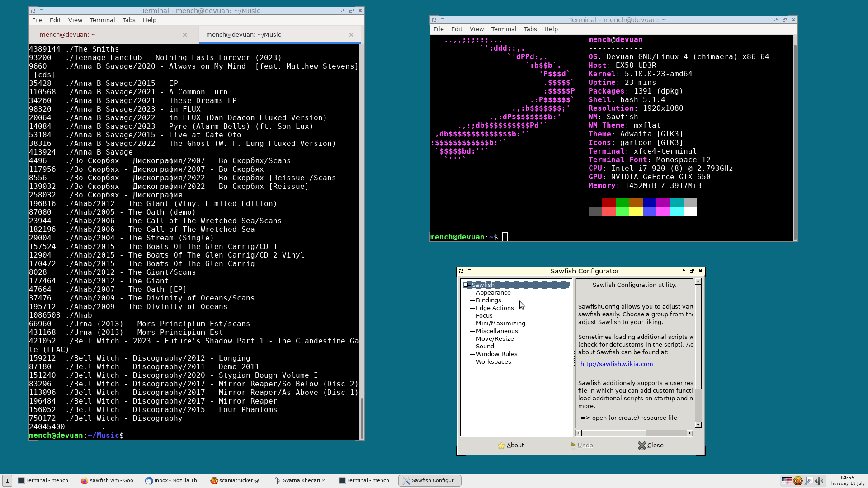Select Mini/Maximizing in the configurator tree

(500, 324)
